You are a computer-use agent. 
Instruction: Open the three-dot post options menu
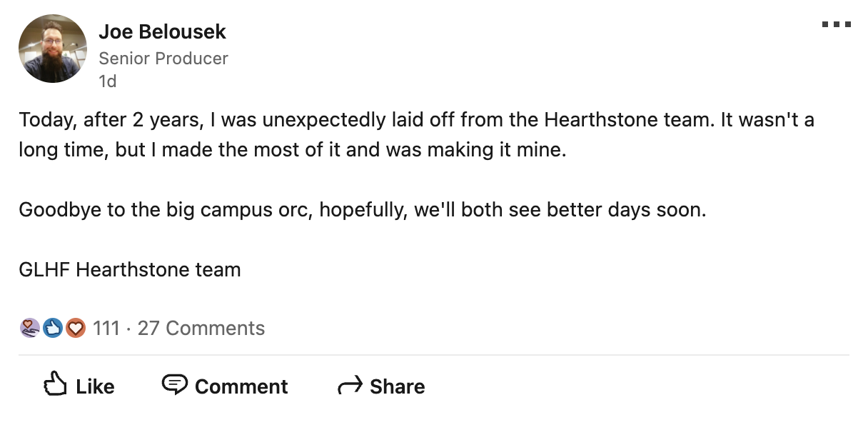(x=836, y=25)
